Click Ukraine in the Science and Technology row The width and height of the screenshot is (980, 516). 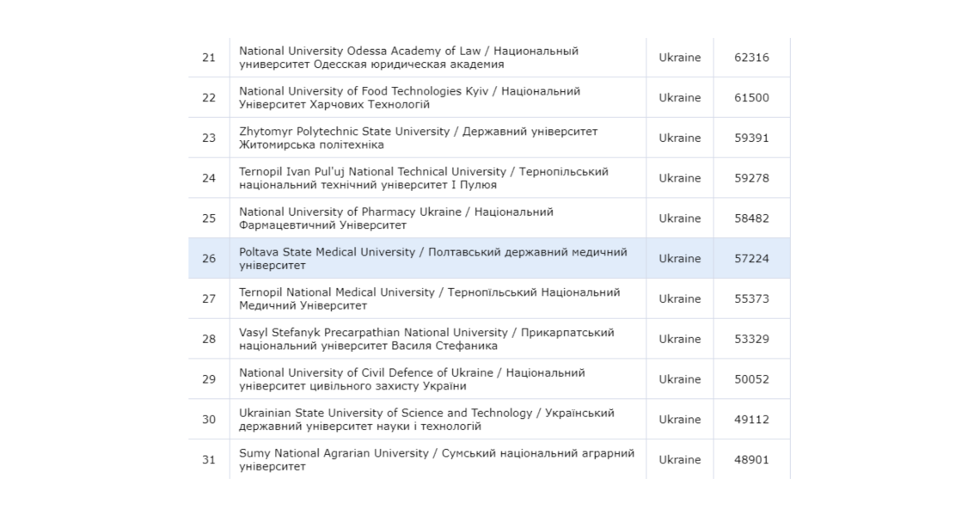pos(679,420)
